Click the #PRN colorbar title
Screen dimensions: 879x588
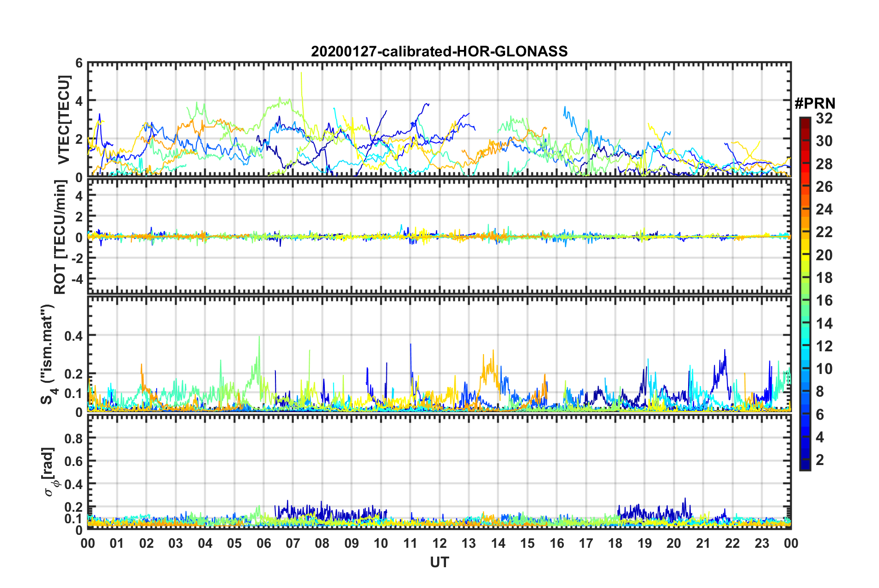tap(814, 104)
